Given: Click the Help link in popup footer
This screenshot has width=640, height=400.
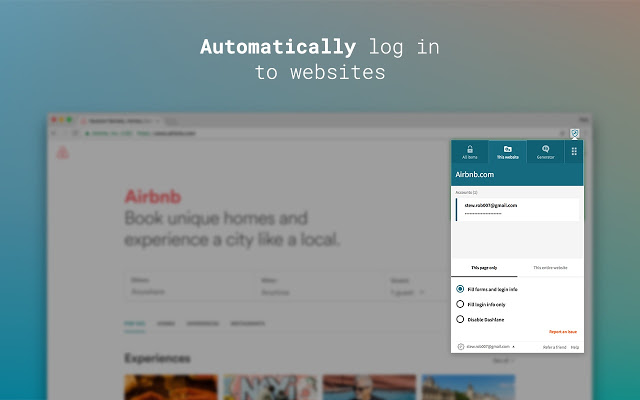Looking at the screenshot, I should [x=575, y=347].
